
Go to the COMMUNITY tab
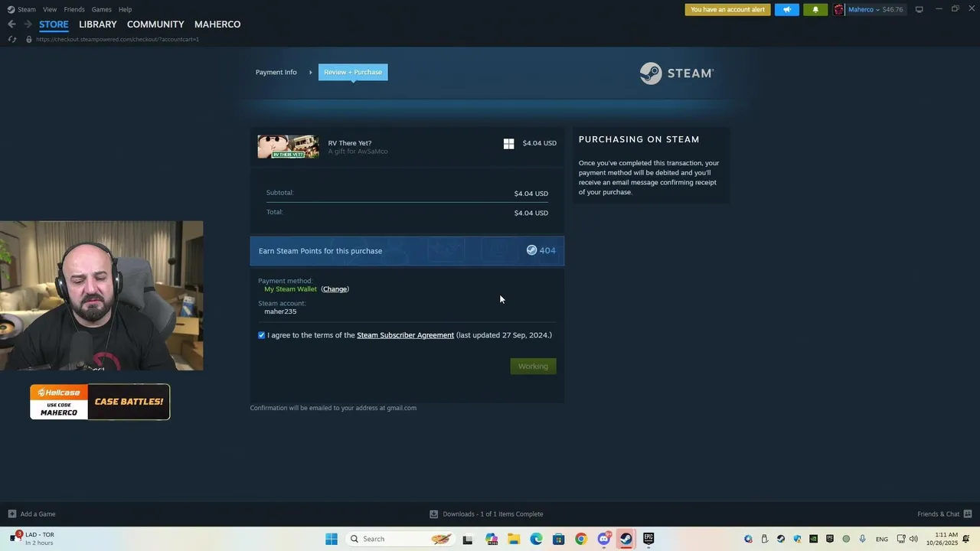click(x=155, y=24)
